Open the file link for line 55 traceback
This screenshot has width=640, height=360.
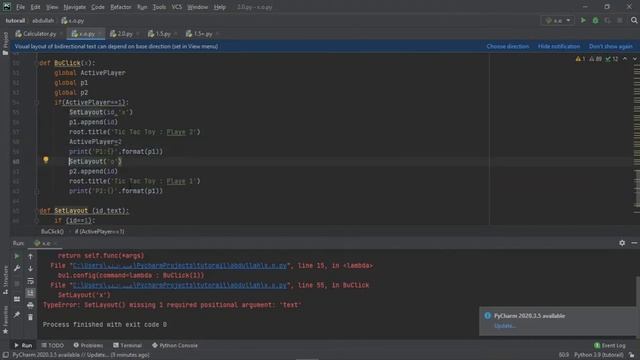pos(180,285)
